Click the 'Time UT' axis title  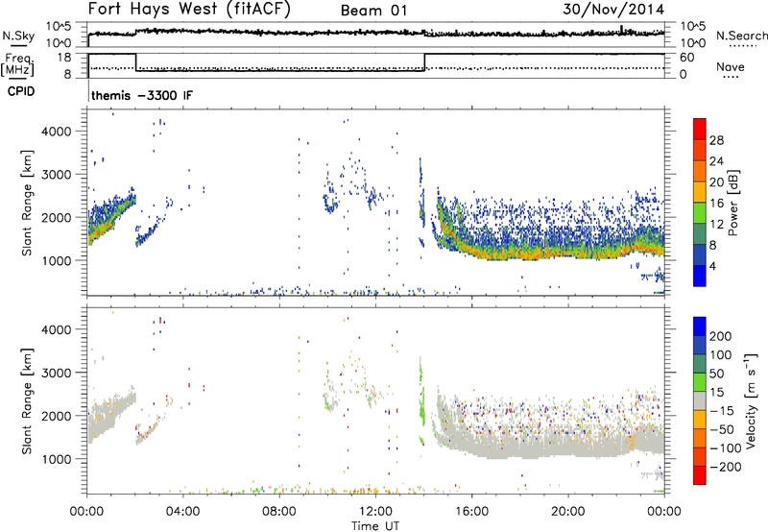coord(375,526)
